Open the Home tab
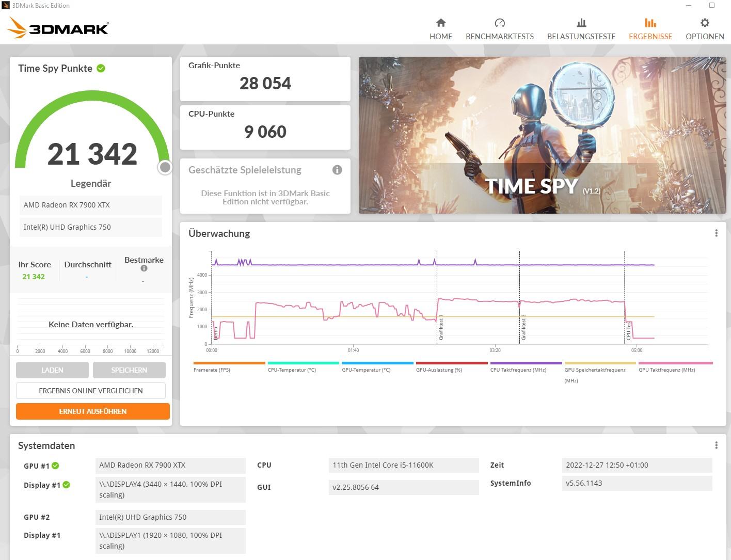Screen dimensions: 731x560 click(x=441, y=29)
